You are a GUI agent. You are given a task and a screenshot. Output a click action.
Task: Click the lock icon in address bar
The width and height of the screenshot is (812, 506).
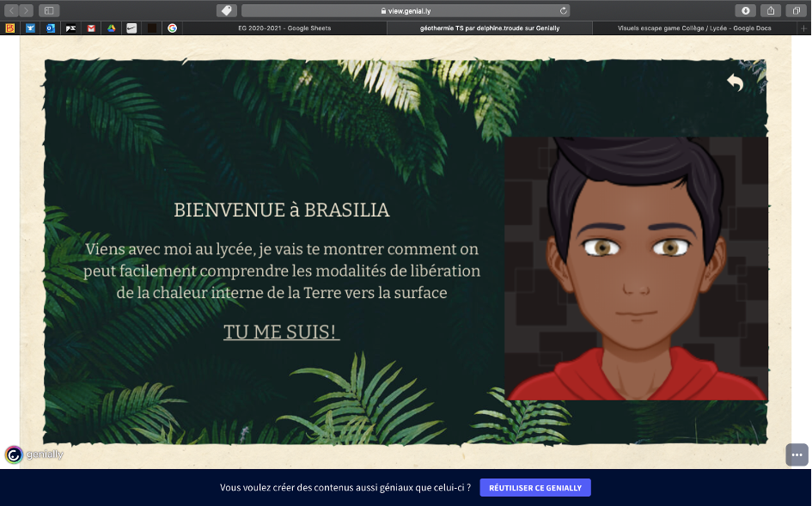click(383, 11)
